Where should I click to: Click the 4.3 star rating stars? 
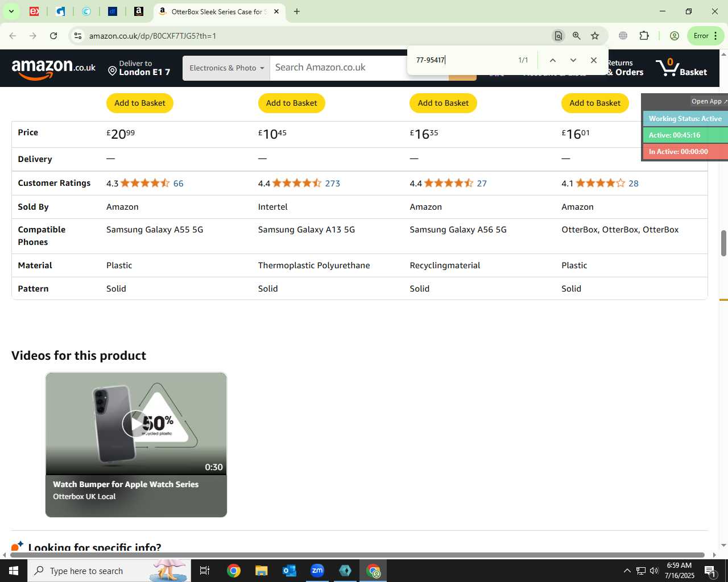(x=145, y=183)
